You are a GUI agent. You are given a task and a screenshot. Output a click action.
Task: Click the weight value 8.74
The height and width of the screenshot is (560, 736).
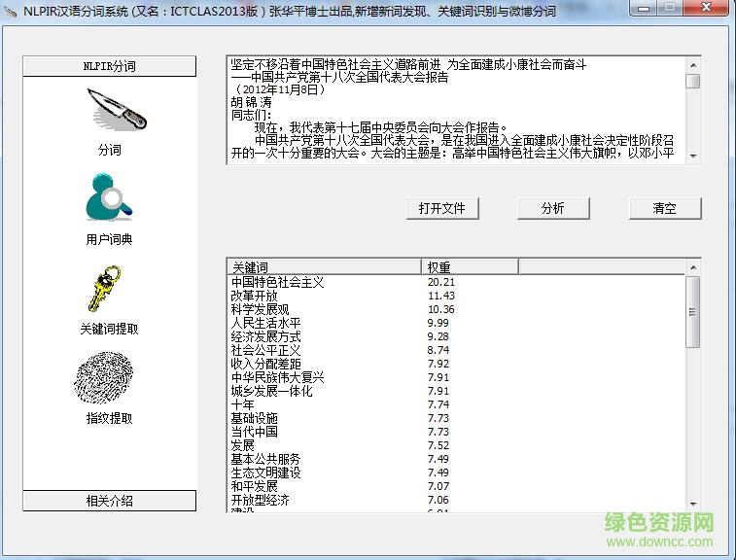pos(438,350)
